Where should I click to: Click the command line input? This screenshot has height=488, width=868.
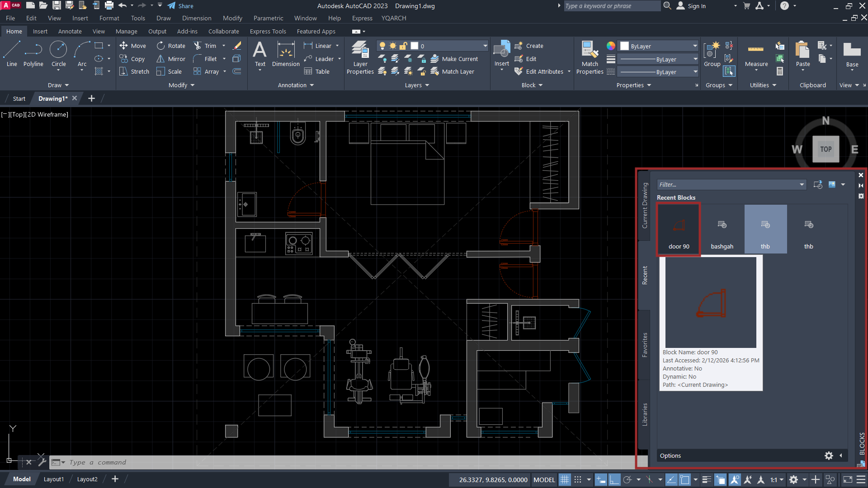[348, 462]
